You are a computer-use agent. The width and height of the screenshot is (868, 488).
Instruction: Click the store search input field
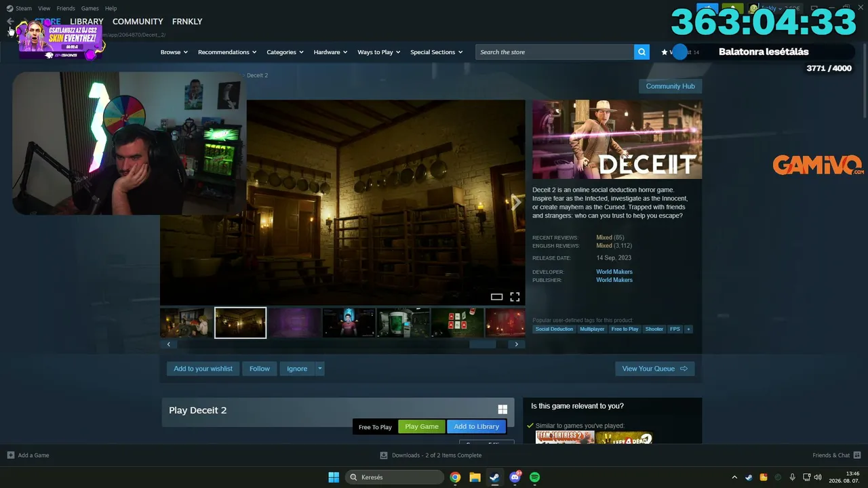pyautogui.click(x=555, y=52)
